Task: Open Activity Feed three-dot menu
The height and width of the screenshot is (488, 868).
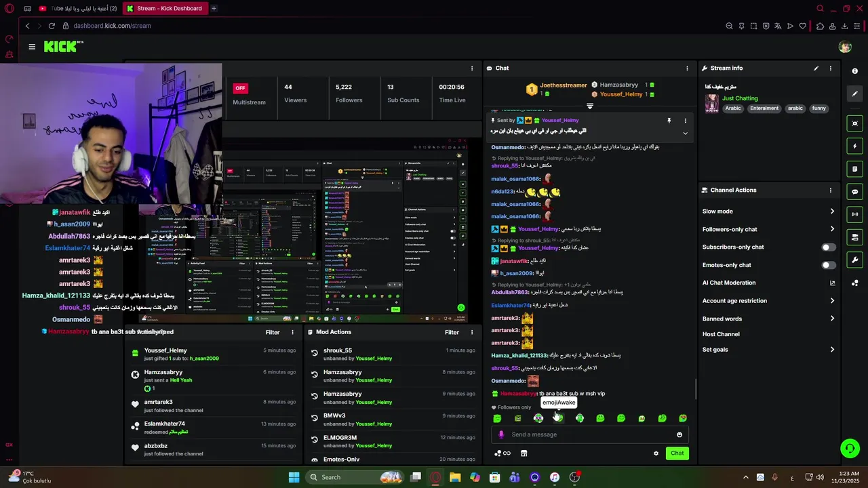Action: [292, 332]
